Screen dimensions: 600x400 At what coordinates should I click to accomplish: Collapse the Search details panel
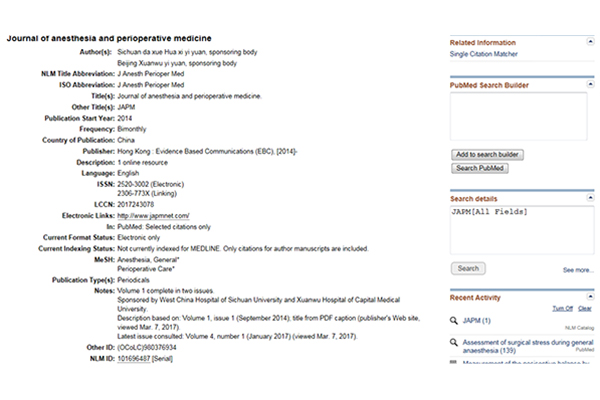pos(590,198)
